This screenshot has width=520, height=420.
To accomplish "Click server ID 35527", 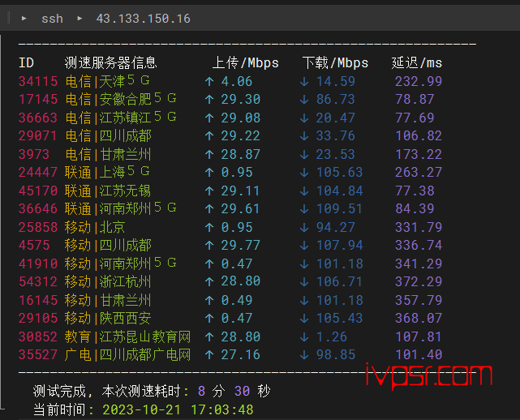I will point(38,354).
